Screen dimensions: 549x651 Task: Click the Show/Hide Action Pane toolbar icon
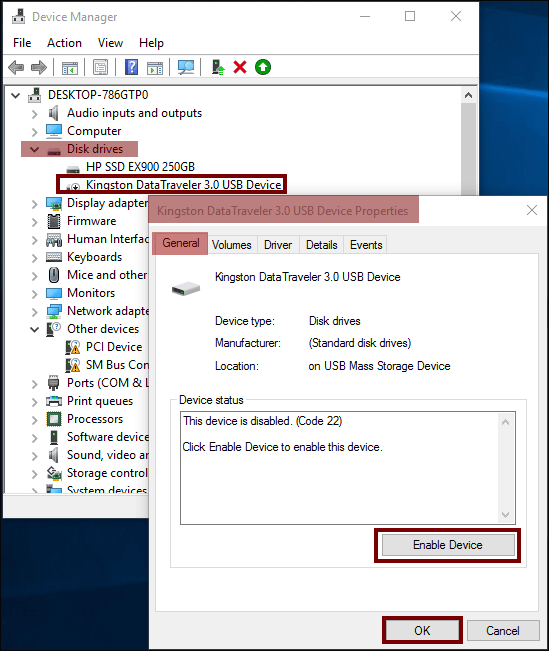(x=155, y=67)
